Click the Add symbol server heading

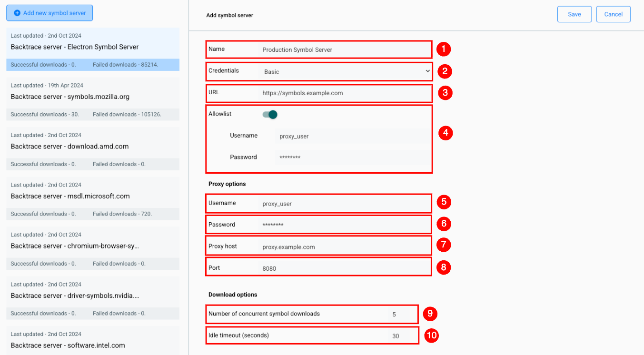pyautogui.click(x=229, y=15)
